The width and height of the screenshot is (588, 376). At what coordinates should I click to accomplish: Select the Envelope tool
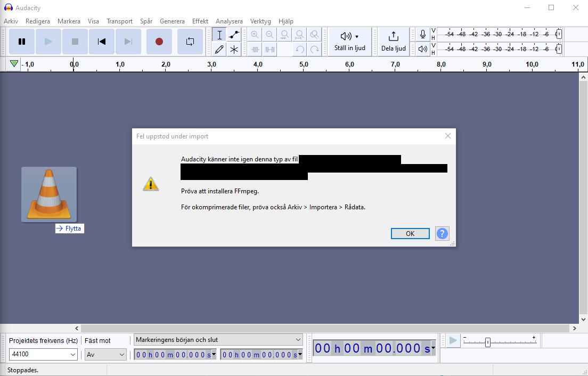pos(234,34)
